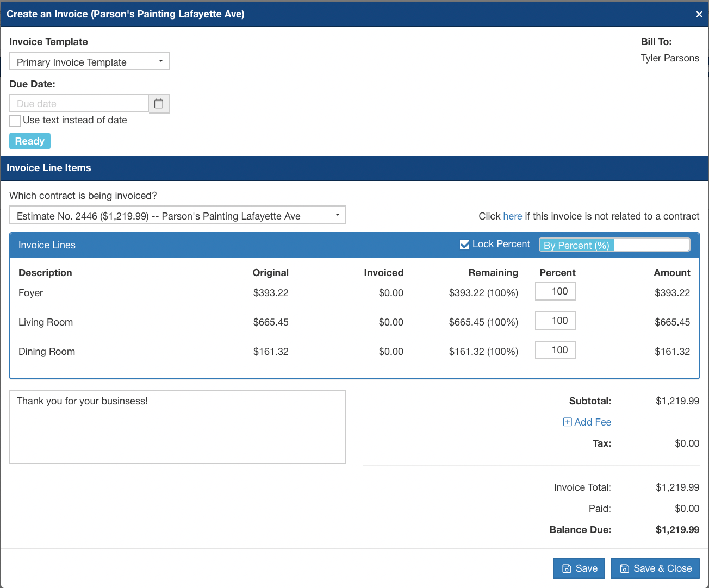This screenshot has width=709, height=588.
Task: Select the By Percent (%) mode toggle
Action: 576,245
